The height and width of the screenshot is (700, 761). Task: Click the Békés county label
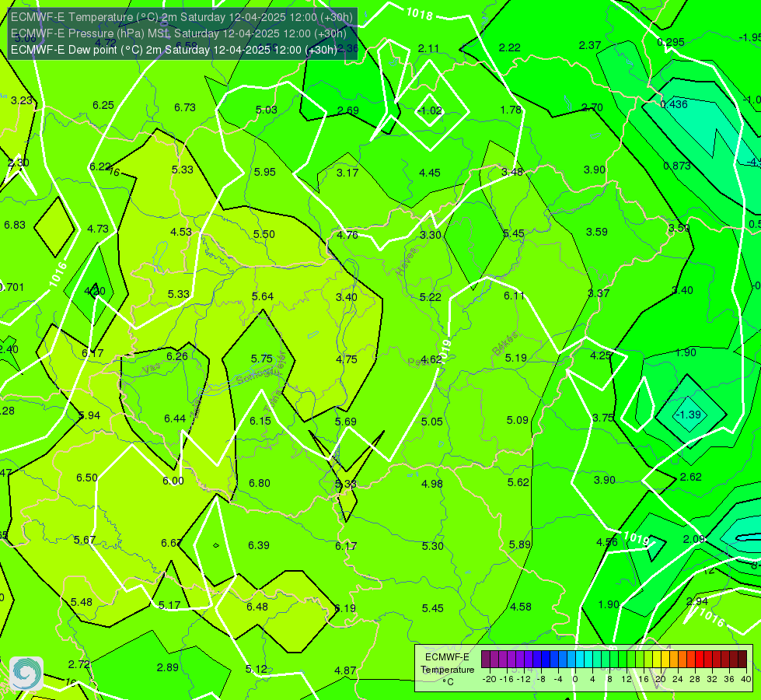click(505, 344)
